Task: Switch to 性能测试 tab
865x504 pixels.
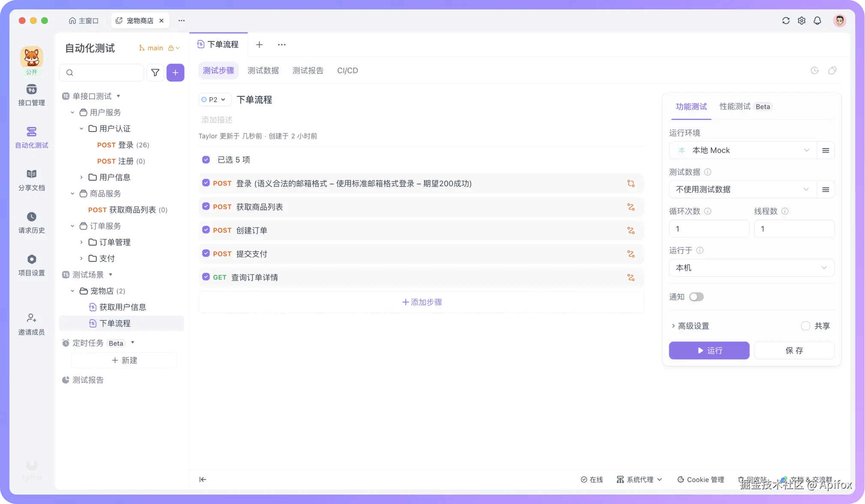Action: pos(735,107)
